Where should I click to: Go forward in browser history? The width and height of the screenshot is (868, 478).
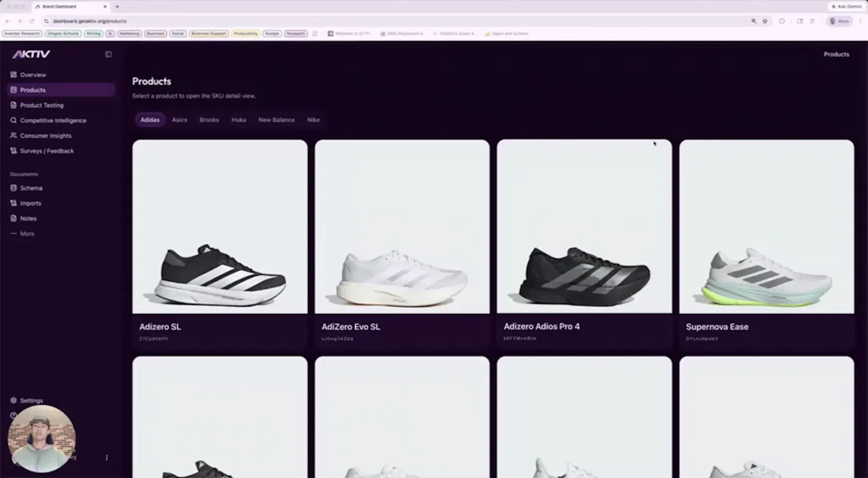pyautogui.click(x=20, y=21)
